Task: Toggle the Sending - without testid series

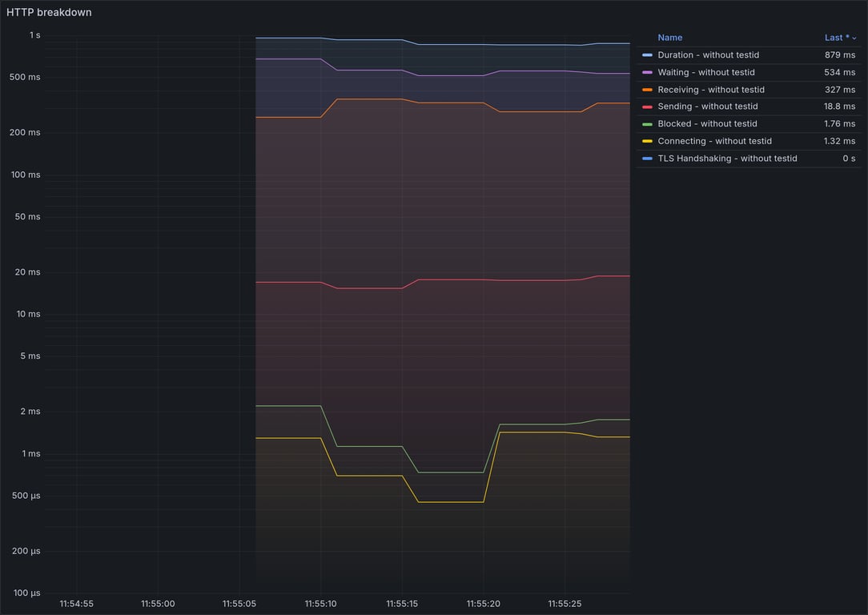Action: [708, 107]
